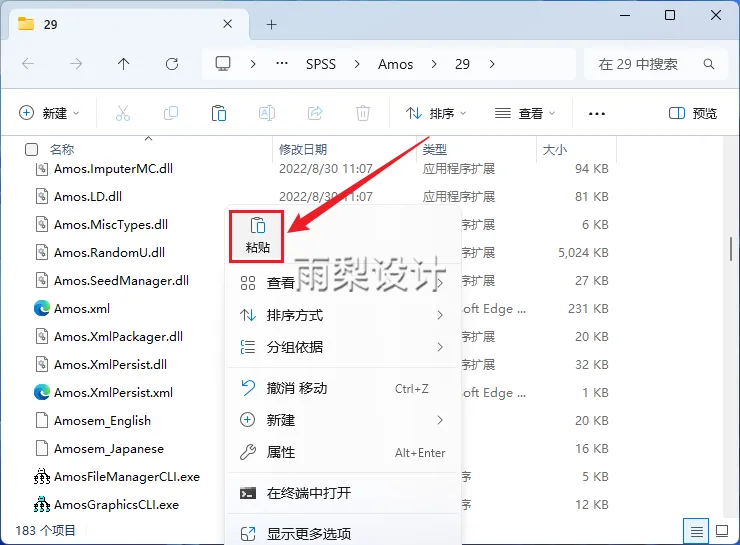This screenshot has width=740, height=545.
Task: Expand chevron after This PC icon
Action: (253, 64)
